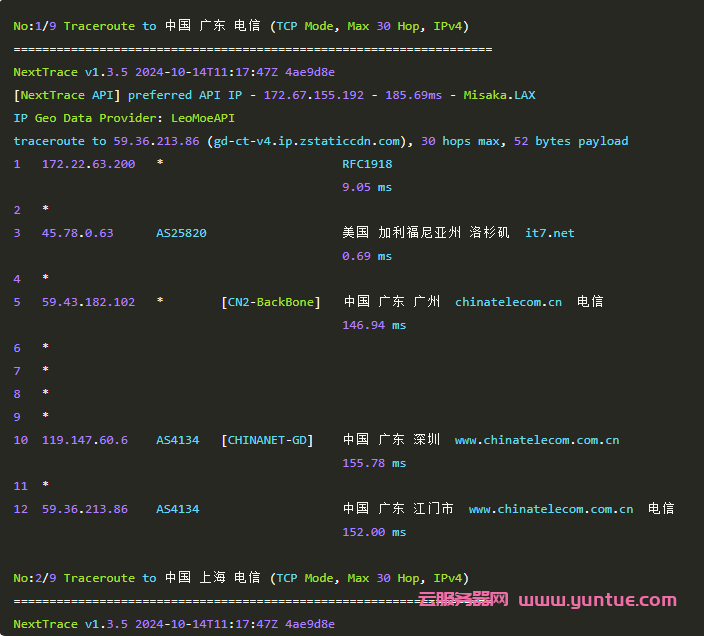Select hop 1 address 172.22.63.200
704x636 pixels.
pyautogui.click(x=88, y=164)
